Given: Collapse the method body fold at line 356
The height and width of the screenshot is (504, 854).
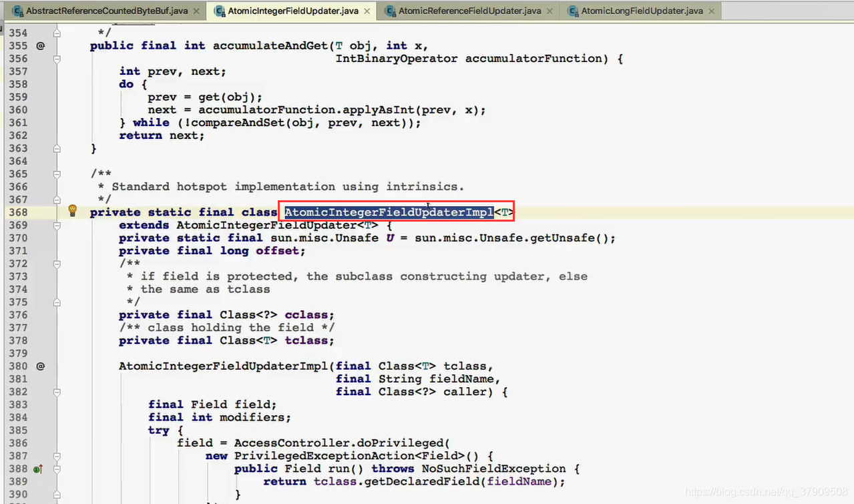Looking at the screenshot, I should [56, 59].
